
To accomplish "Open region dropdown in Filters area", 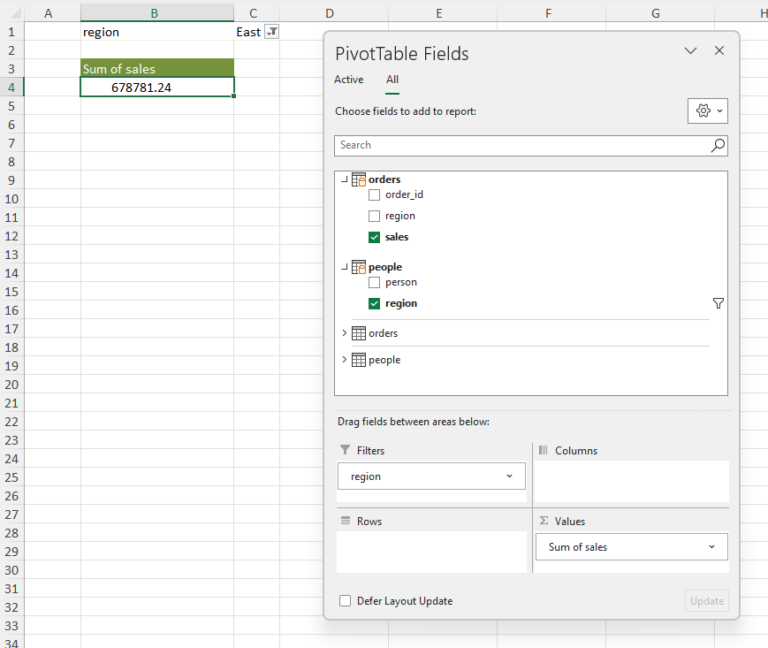I will [509, 477].
